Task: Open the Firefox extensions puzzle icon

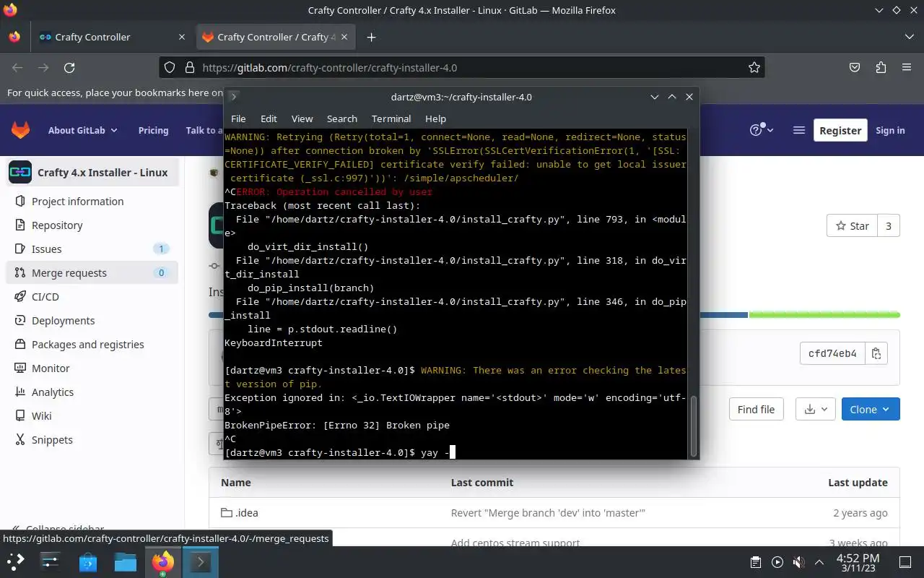Action: (881, 67)
